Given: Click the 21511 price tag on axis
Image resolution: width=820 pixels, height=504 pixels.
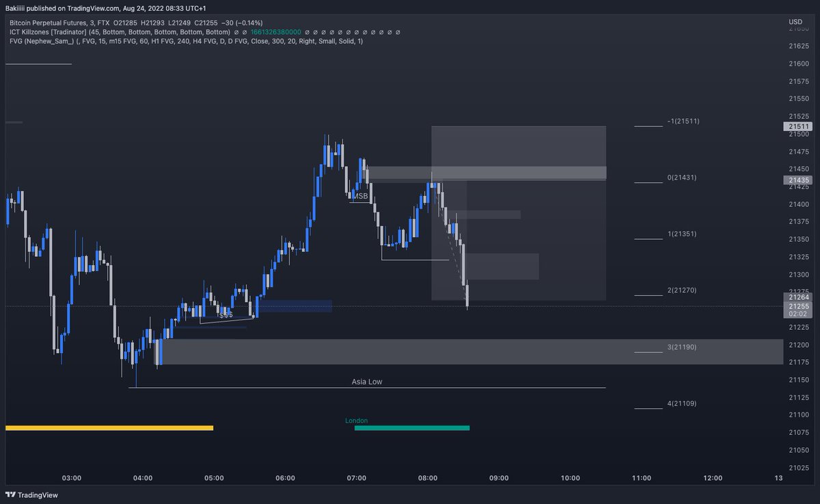Looking at the screenshot, I should pos(797,126).
